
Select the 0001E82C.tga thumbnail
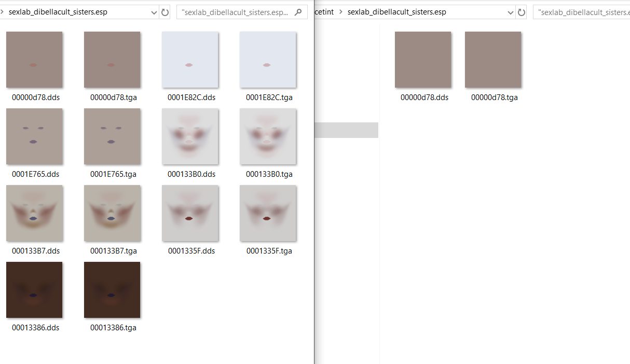tap(268, 60)
